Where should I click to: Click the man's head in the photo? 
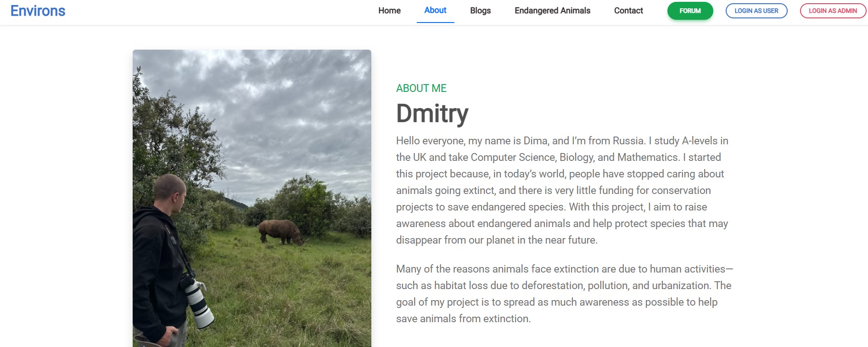(x=170, y=192)
